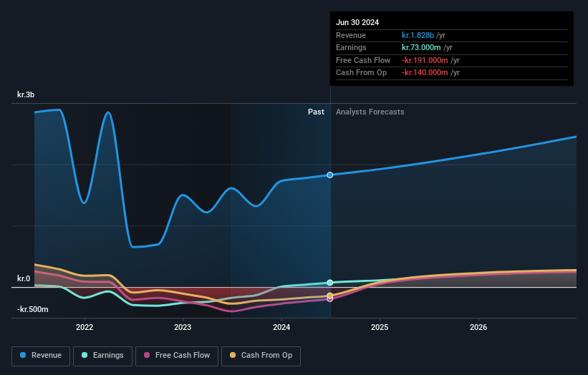Click the Revenue row label in tooltip
Image resolution: width=588 pixels, height=375 pixels.
click(351, 35)
